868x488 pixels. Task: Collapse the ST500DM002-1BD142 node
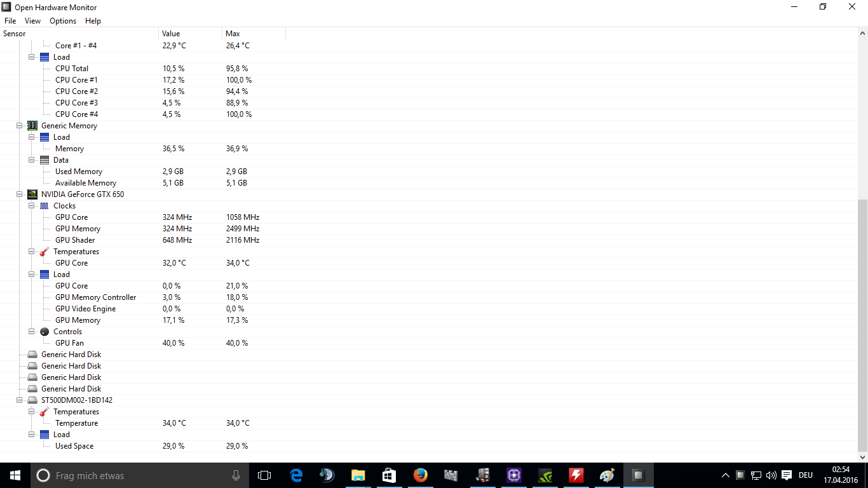[20, 400]
